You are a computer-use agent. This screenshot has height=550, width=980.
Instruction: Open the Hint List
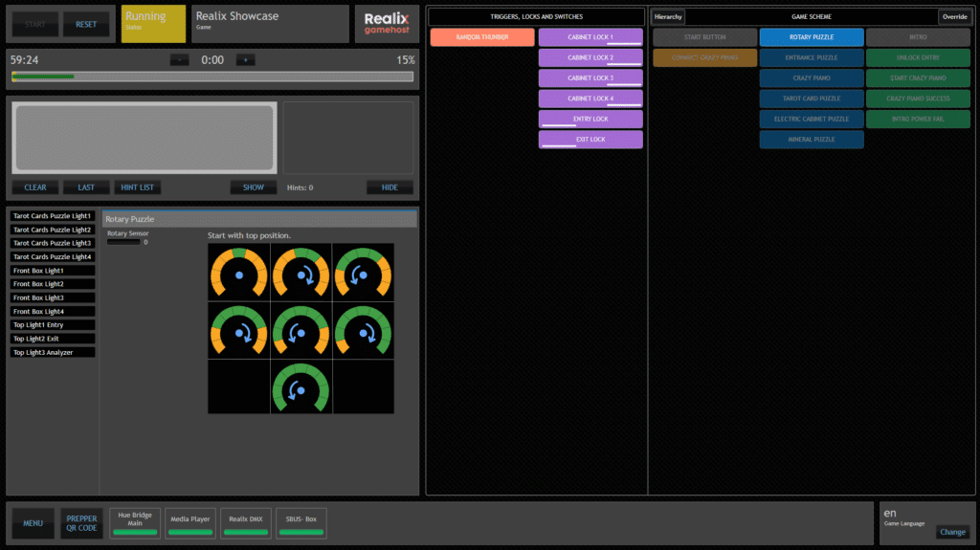click(139, 187)
